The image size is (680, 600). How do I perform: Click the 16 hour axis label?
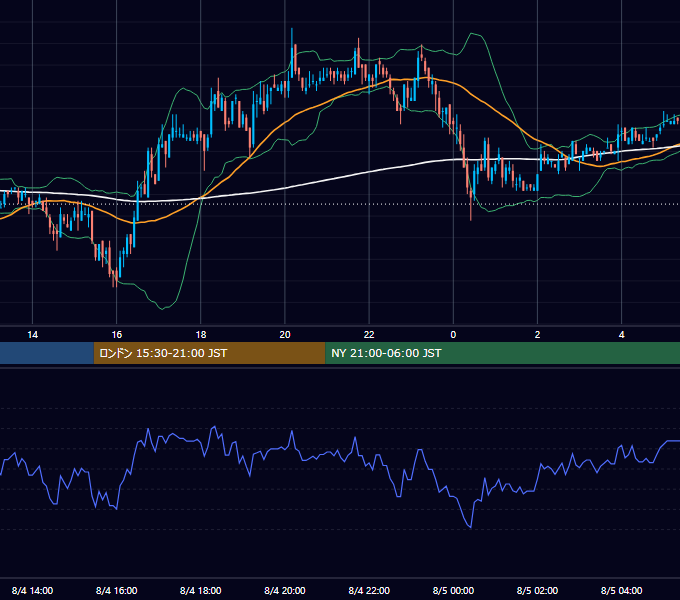coord(117,335)
